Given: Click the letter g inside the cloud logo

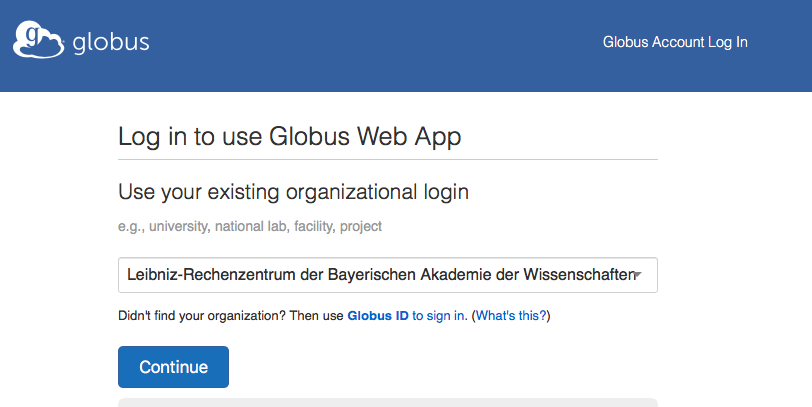Looking at the screenshot, I should (35, 38).
